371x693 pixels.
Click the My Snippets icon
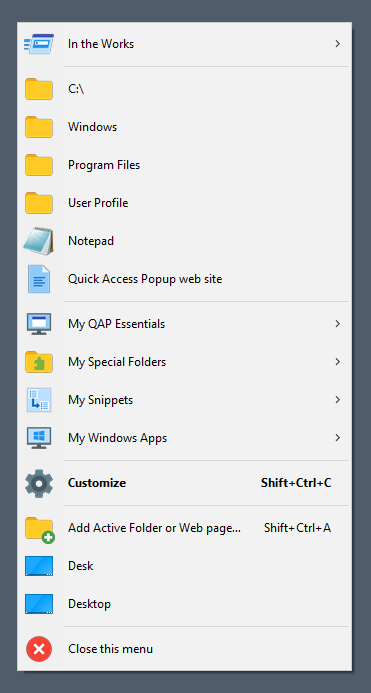click(39, 400)
